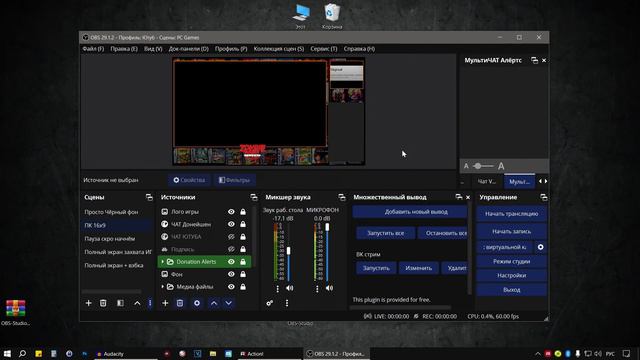This screenshot has height=360, width=640.
Task: Open desktop audio channel options dots
Action: tap(278, 289)
